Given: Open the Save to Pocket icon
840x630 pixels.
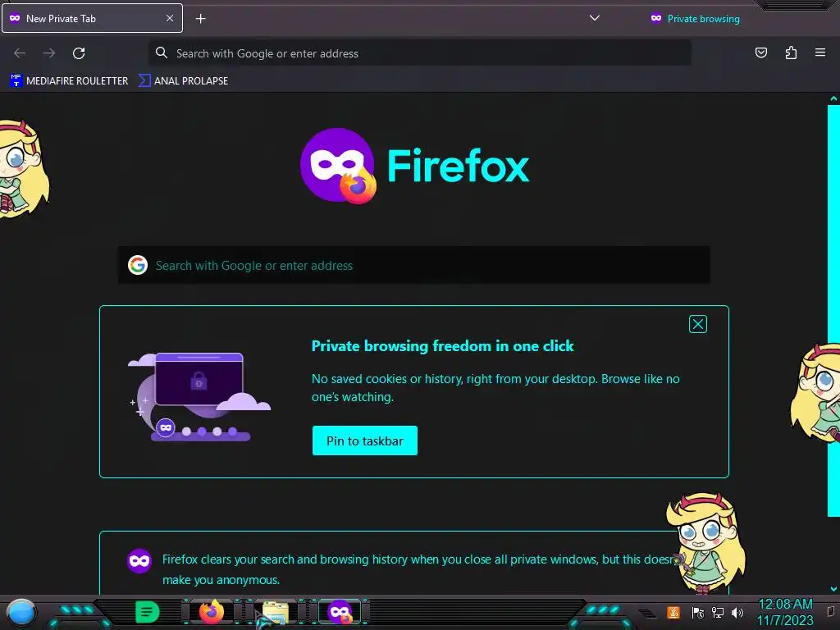Looking at the screenshot, I should tap(760, 52).
